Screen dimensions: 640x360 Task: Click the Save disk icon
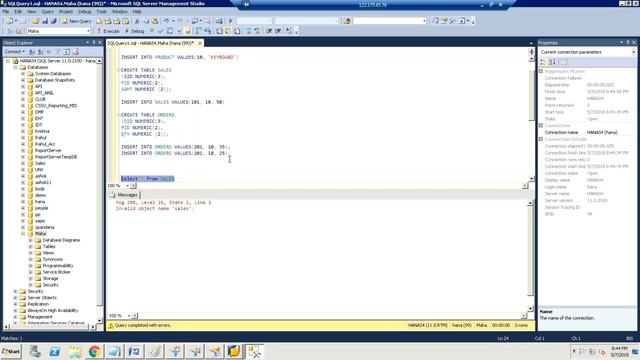[44, 21]
